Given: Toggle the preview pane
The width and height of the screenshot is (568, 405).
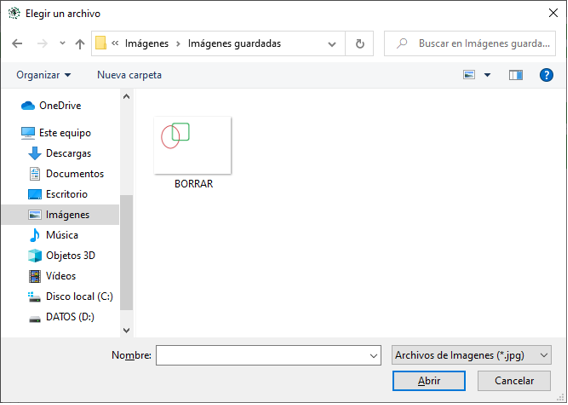Looking at the screenshot, I should coord(516,75).
